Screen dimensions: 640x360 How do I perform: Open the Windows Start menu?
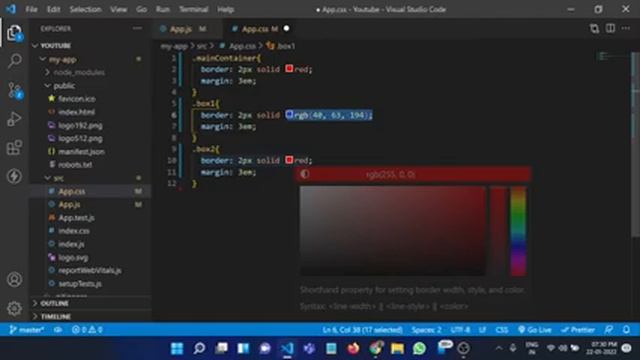pyautogui.click(x=177, y=348)
